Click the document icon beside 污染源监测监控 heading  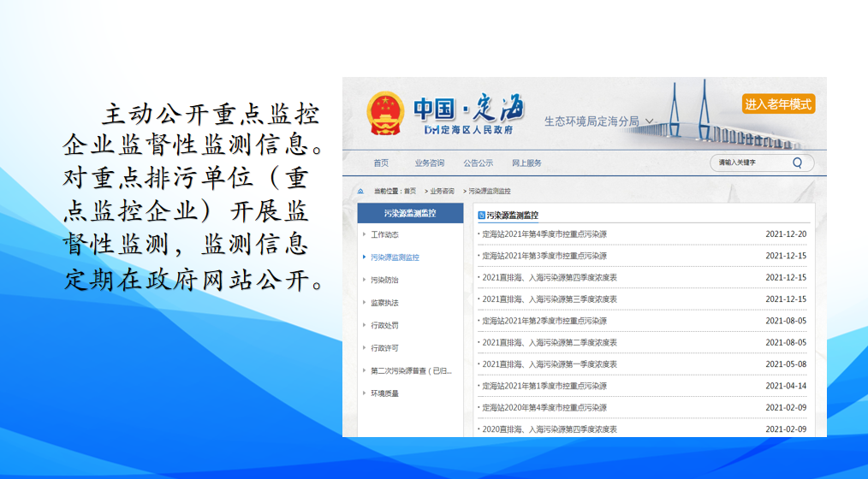click(x=481, y=215)
